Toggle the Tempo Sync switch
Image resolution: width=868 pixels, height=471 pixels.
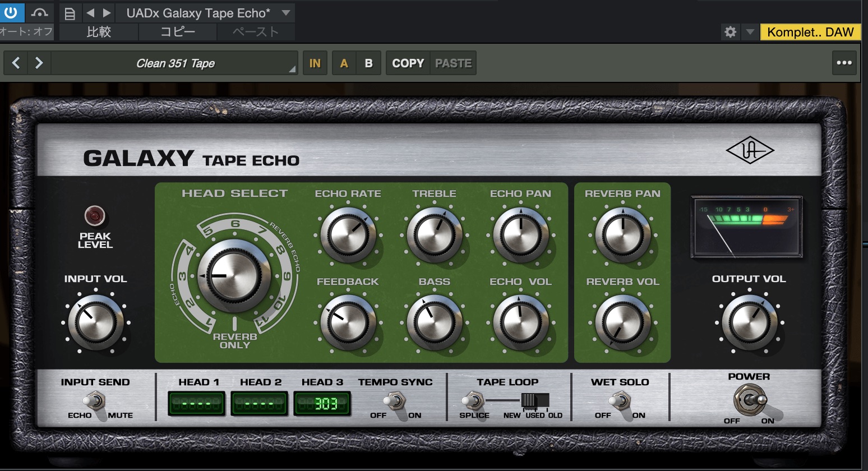click(395, 401)
